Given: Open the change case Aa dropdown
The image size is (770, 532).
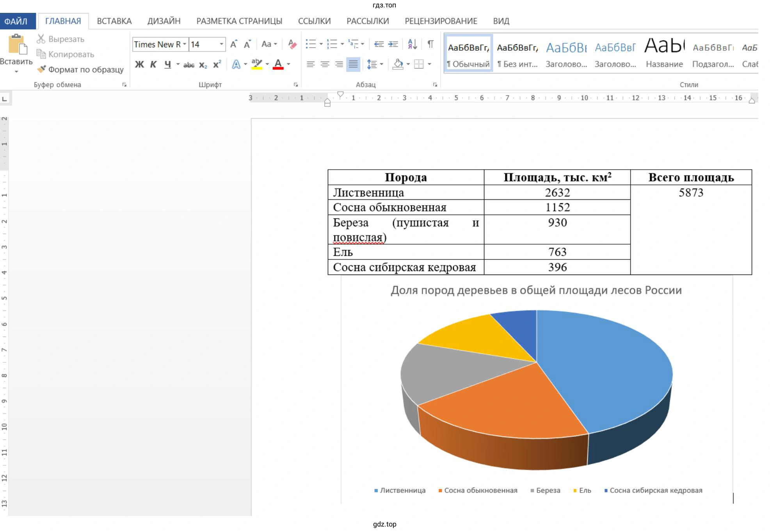Looking at the screenshot, I should pyautogui.click(x=269, y=44).
